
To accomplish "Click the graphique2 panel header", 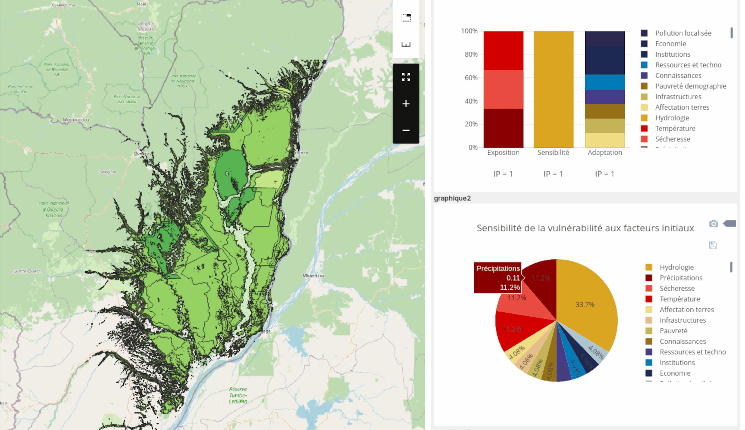I will click(x=452, y=198).
